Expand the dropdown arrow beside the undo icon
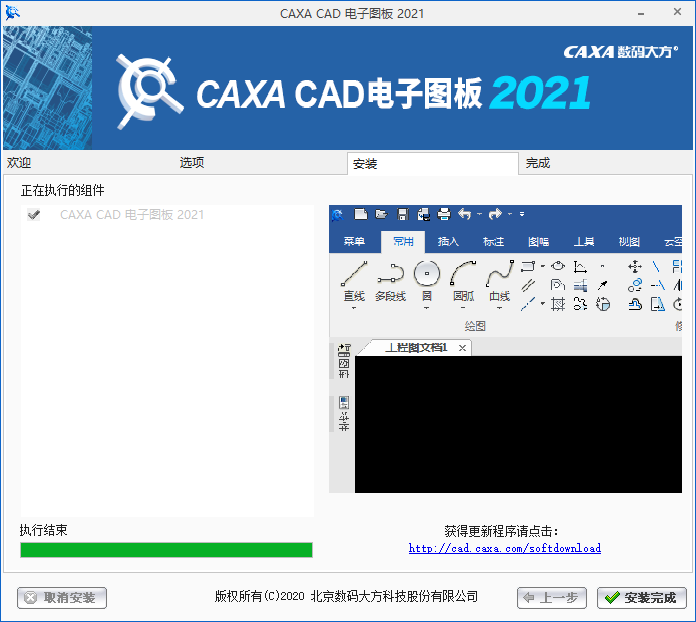This screenshot has width=696, height=622. tap(479, 214)
